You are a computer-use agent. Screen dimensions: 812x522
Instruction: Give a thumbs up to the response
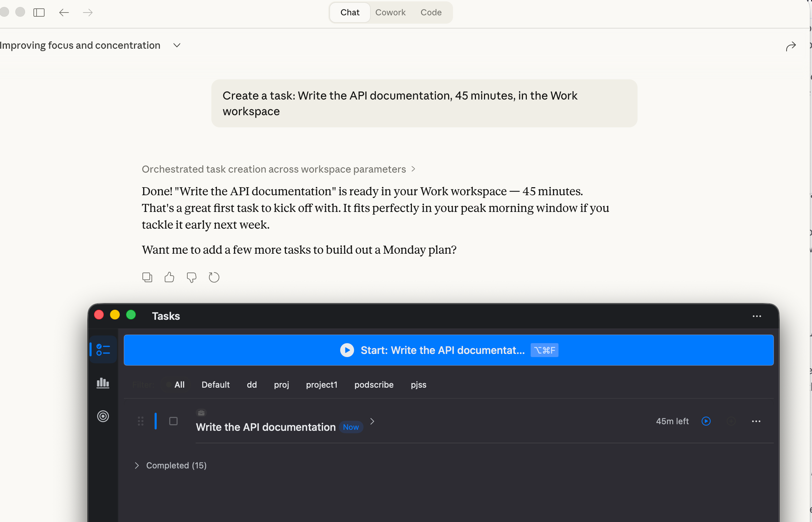169,277
